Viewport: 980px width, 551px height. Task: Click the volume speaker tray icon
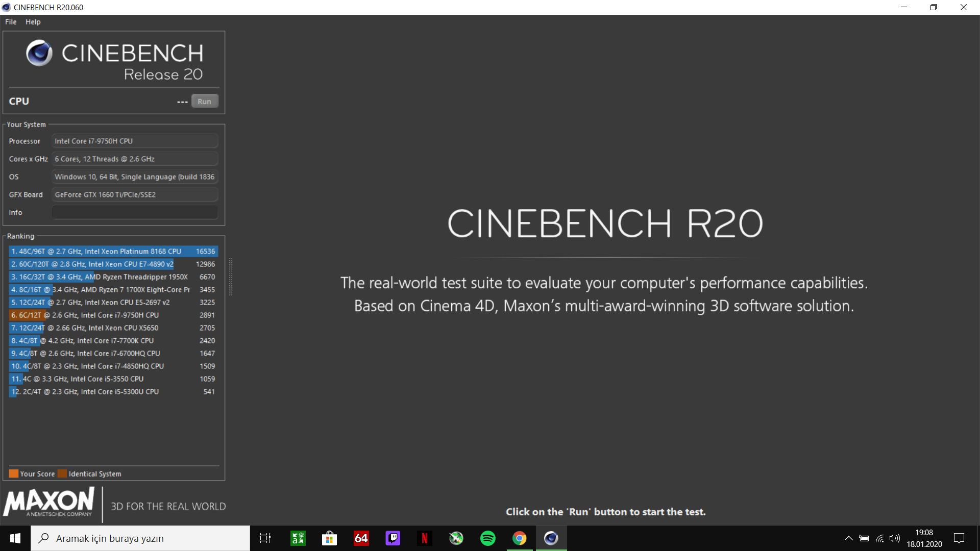(894, 538)
